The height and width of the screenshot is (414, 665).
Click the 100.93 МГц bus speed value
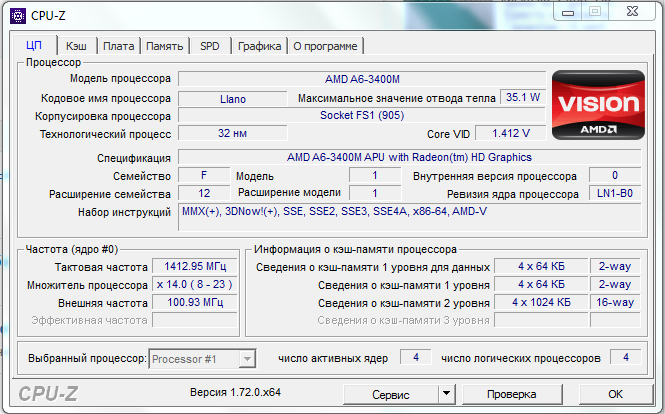point(195,302)
